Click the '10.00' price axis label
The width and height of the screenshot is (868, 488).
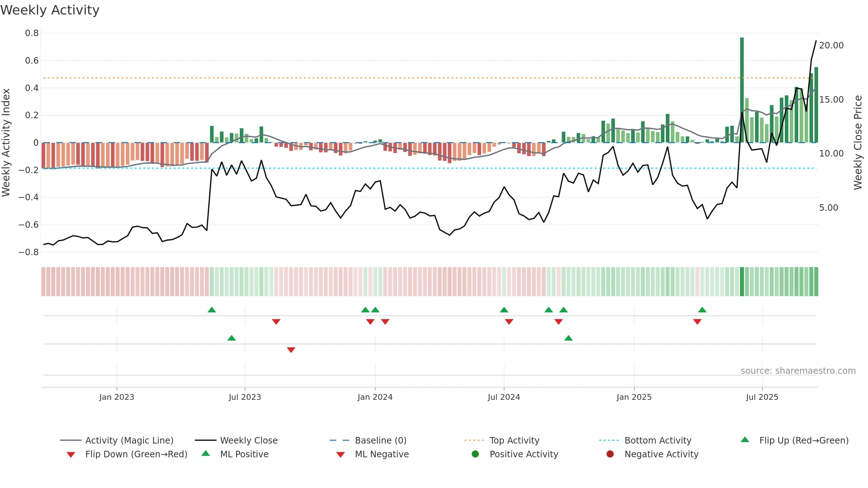[x=831, y=154]
